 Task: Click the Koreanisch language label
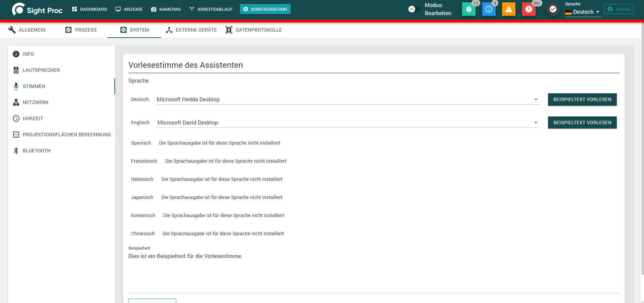[143, 215]
